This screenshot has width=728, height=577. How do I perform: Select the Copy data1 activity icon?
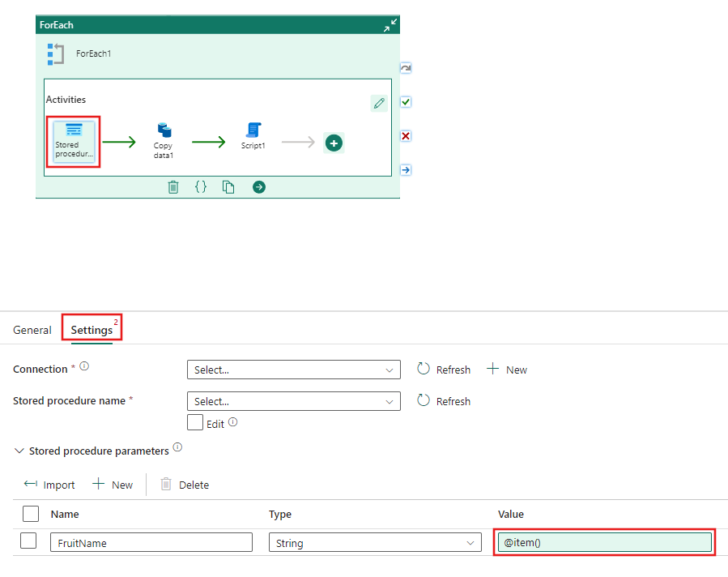tap(164, 136)
